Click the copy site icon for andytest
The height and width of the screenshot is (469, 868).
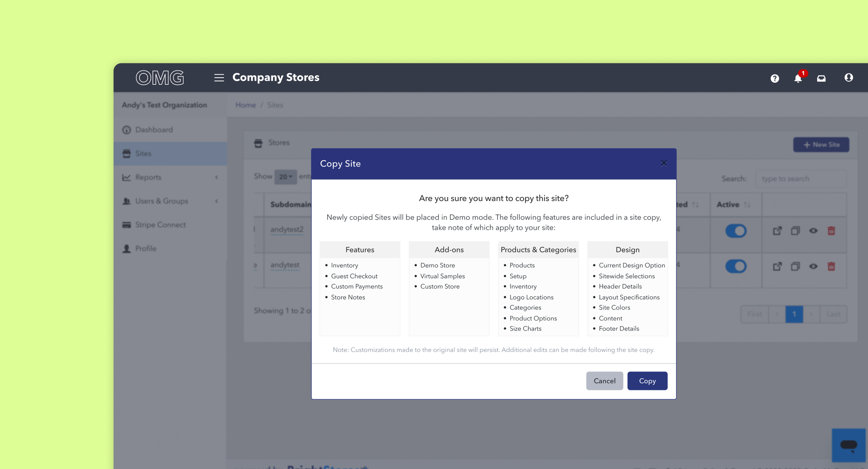[795, 266]
